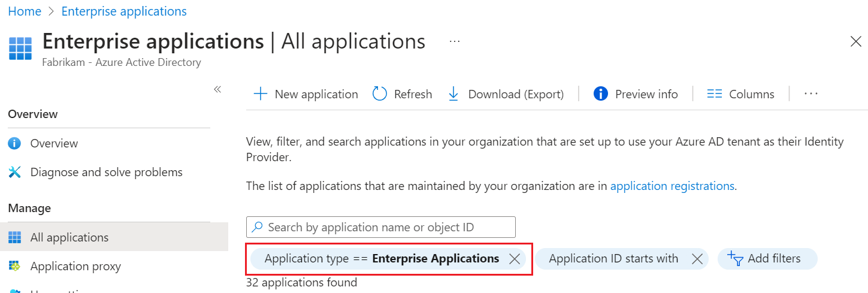Select All applications in sidebar
This screenshot has width=868, height=293.
click(x=69, y=237)
